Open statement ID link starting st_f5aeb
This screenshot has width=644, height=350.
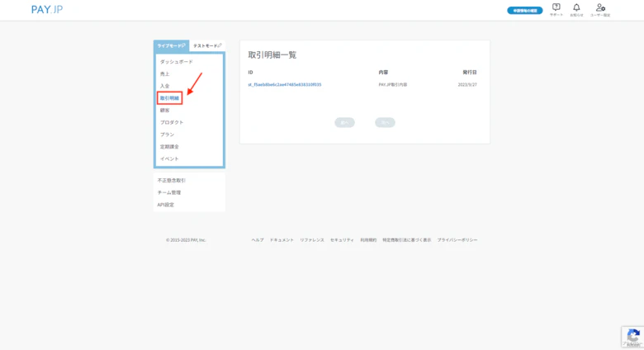[285, 85]
